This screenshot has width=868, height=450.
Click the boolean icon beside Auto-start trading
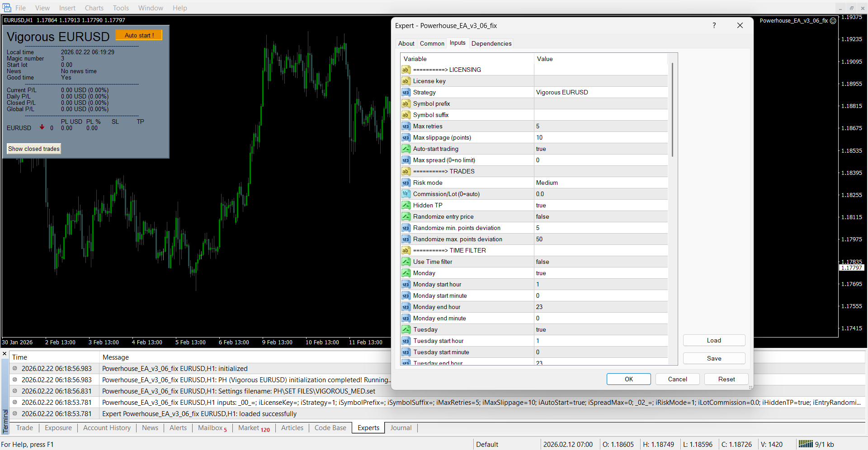coord(406,149)
